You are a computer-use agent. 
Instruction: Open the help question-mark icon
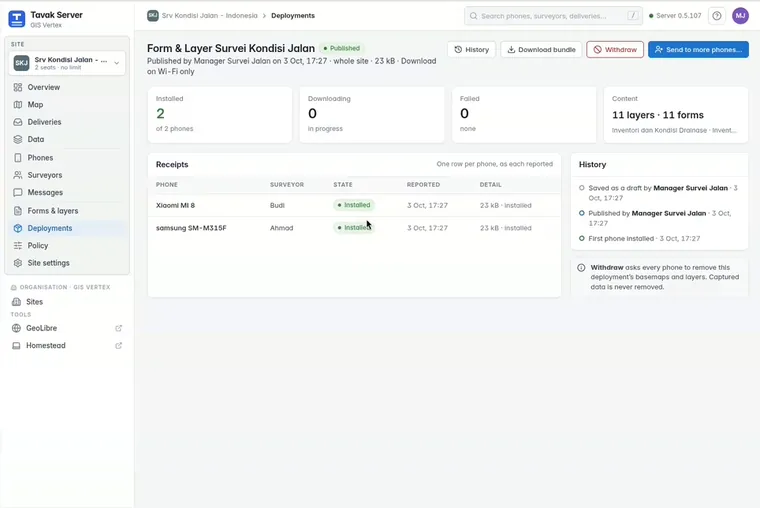(716, 16)
